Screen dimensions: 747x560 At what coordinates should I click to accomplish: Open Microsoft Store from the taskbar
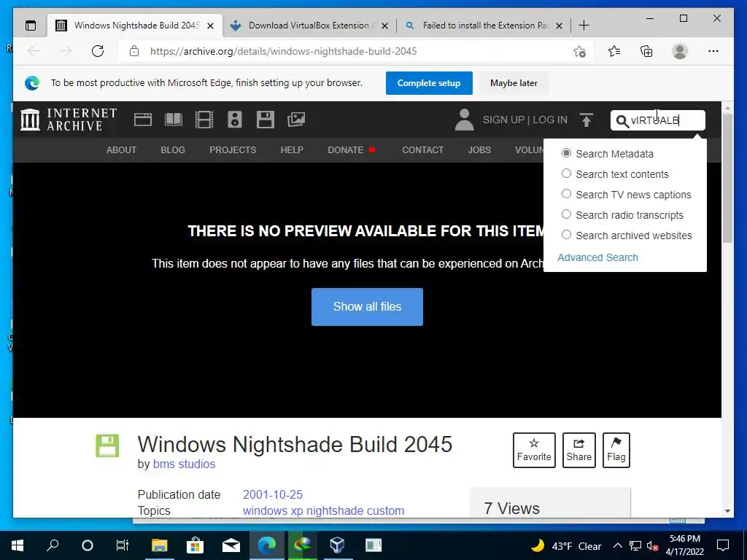coord(195,545)
